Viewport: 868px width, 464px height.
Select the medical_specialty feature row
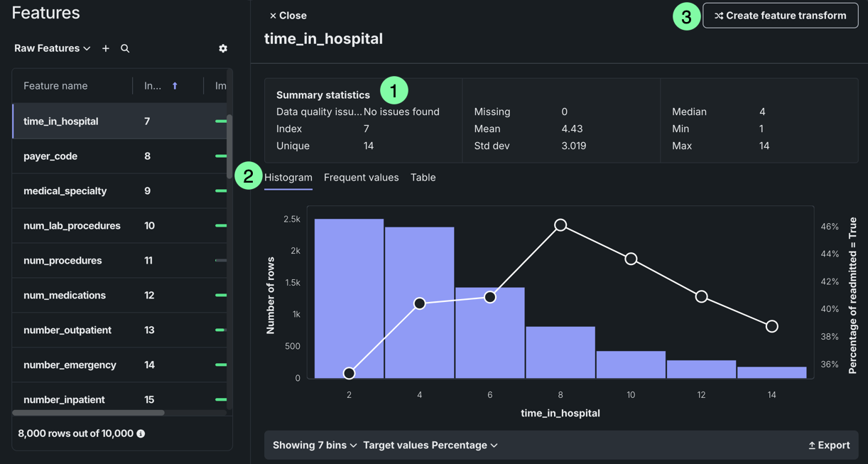tap(65, 191)
